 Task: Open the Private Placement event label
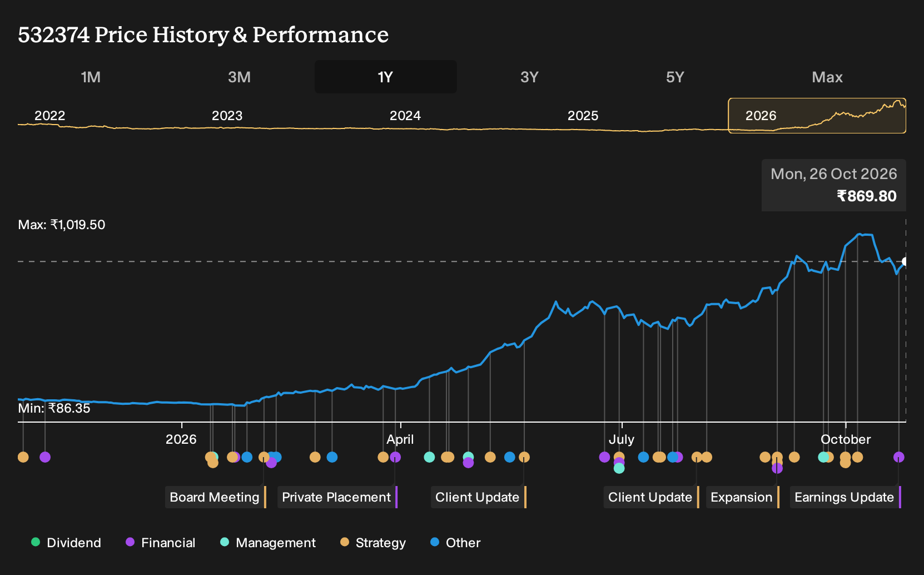click(x=337, y=497)
